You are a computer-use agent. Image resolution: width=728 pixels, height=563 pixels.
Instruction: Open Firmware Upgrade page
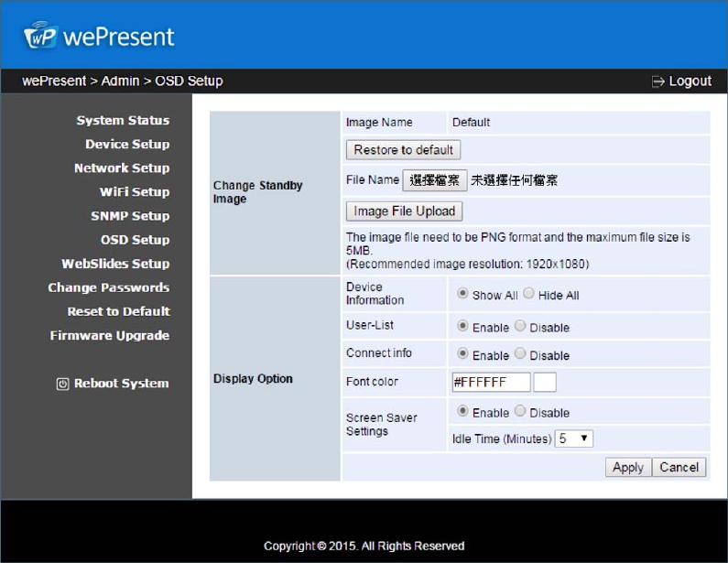pos(110,336)
